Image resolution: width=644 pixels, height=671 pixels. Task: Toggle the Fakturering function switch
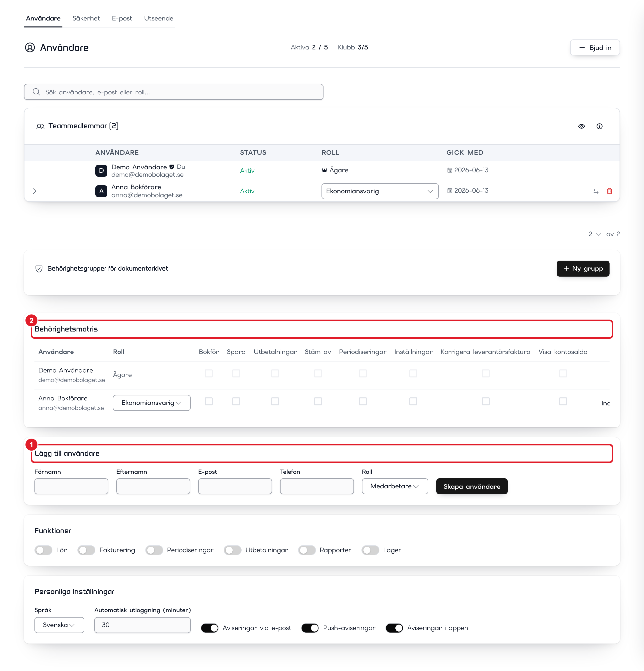tap(86, 550)
